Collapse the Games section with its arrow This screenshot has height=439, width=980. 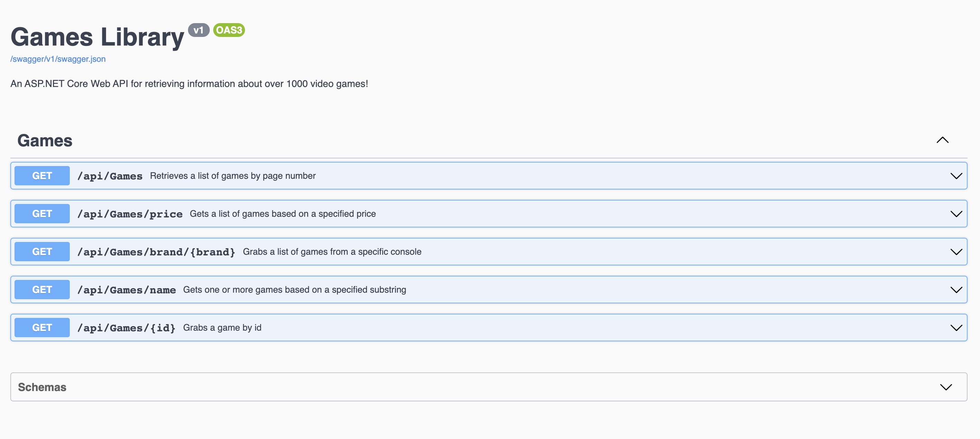pos(942,140)
